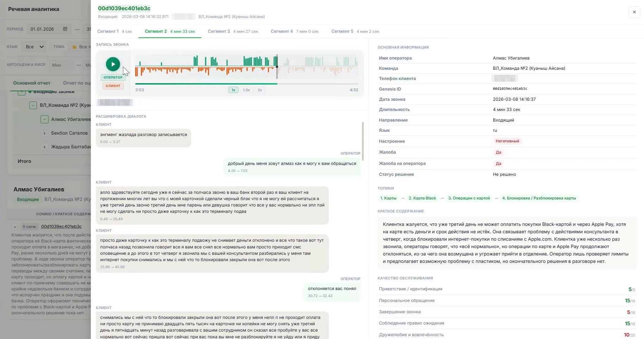This screenshot has width=644, height=339.
Task: Click the period start date field
Action: tap(49, 29)
